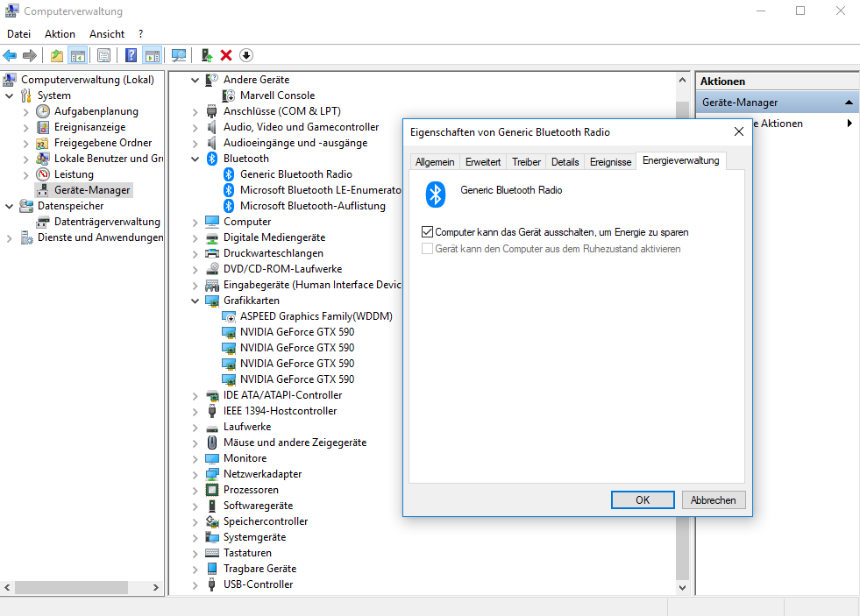Open the Datei menu
This screenshot has width=860, height=616.
(x=18, y=34)
